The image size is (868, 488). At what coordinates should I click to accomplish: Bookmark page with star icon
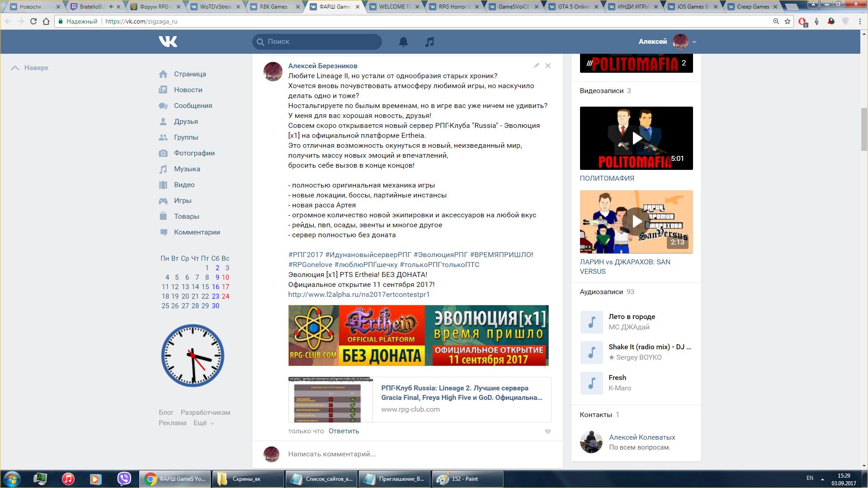click(788, 21)
